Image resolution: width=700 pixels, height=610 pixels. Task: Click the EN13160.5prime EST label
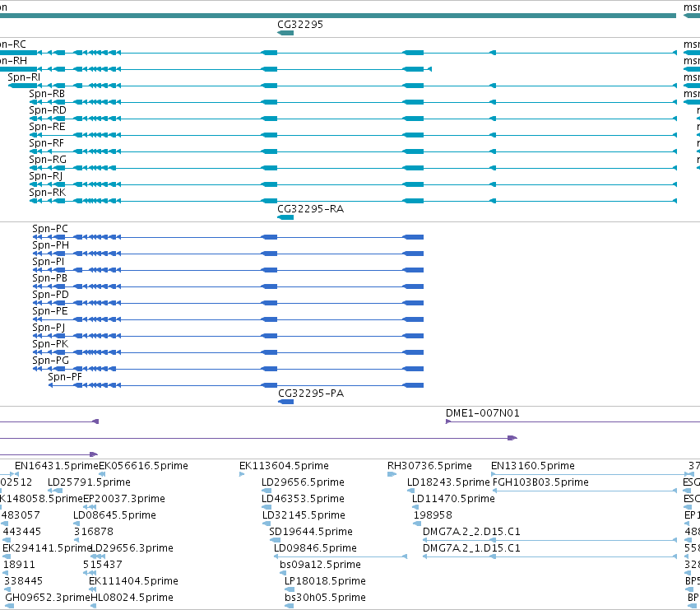(532, 466)
